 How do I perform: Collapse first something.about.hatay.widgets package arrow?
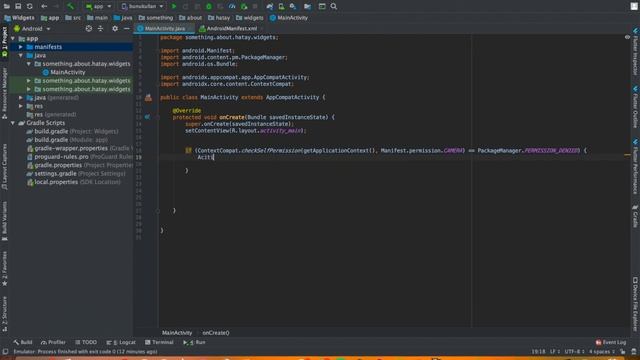pyautogui.click(x=29, y=64)
